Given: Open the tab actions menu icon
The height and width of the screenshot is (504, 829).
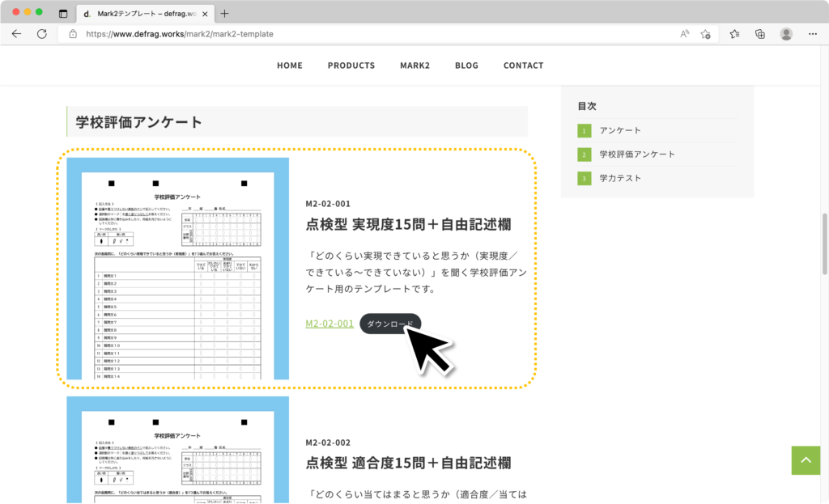Looking at the screenshot, I should coord(63,14).
